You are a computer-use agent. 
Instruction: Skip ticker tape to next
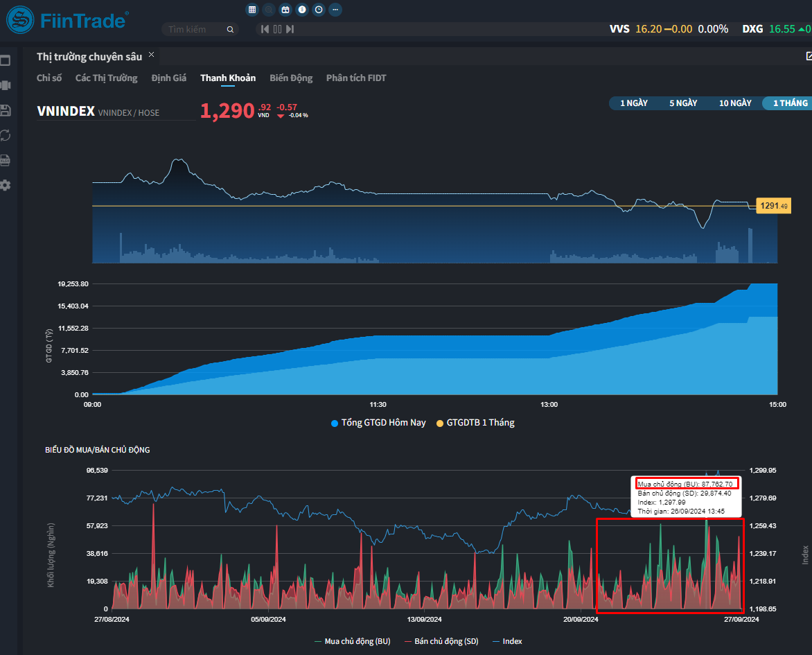pos(290,29)
